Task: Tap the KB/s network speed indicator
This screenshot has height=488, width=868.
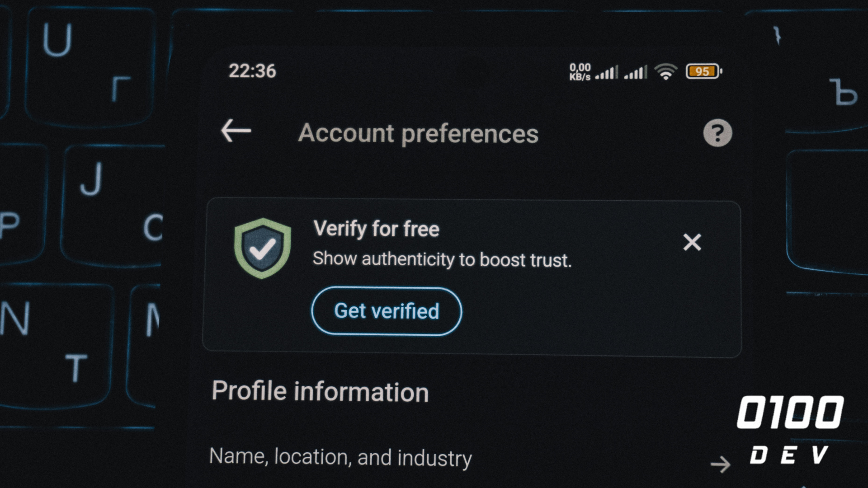Action: pos(580,72)
